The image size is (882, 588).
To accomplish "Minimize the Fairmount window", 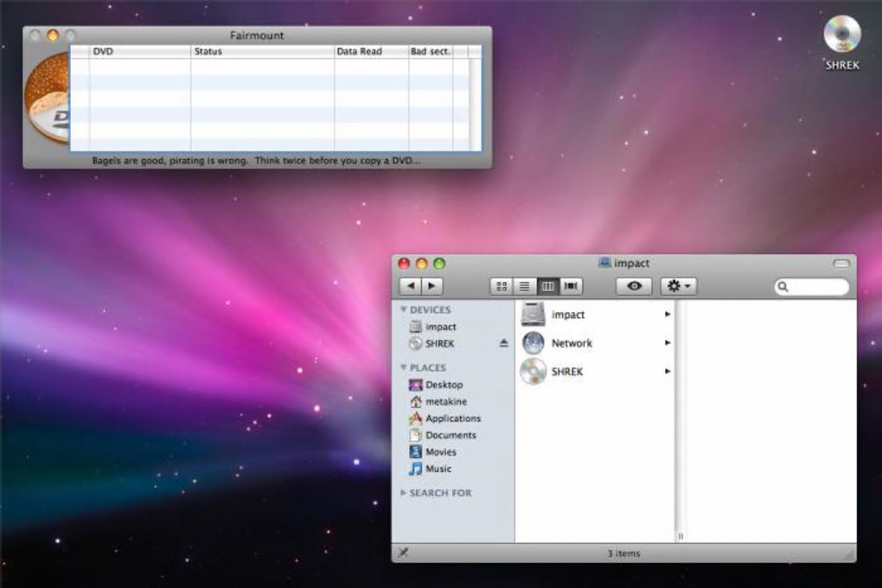I will point(53,35).
